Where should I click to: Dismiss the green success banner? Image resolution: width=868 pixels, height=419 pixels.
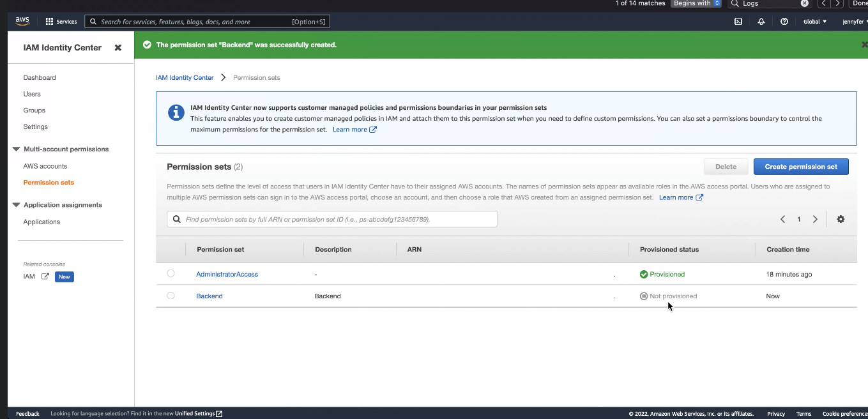point(864,45)
